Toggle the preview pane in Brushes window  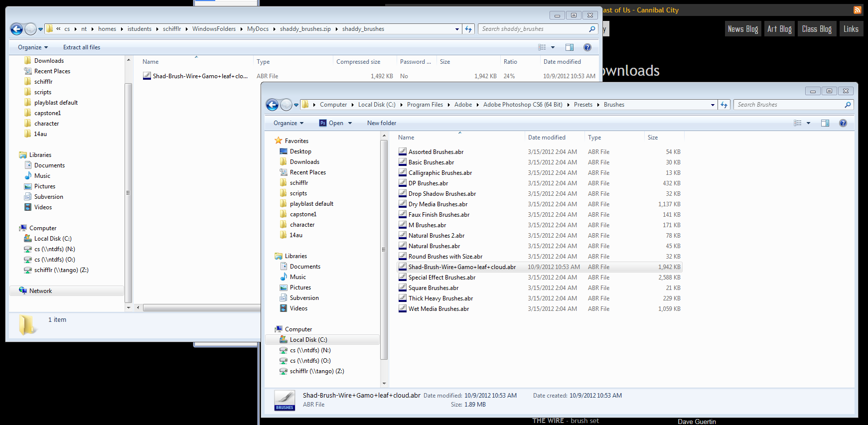(825, 123)
